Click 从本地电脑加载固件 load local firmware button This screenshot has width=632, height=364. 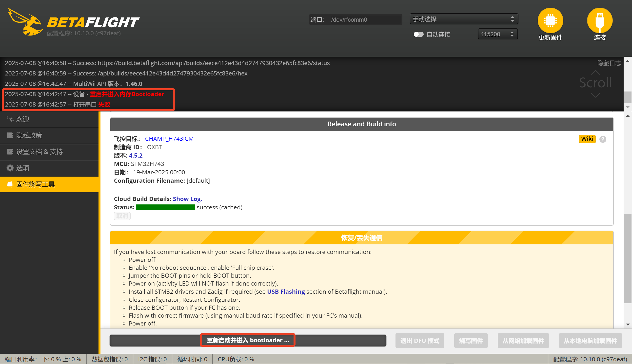(x=590, y=341)
